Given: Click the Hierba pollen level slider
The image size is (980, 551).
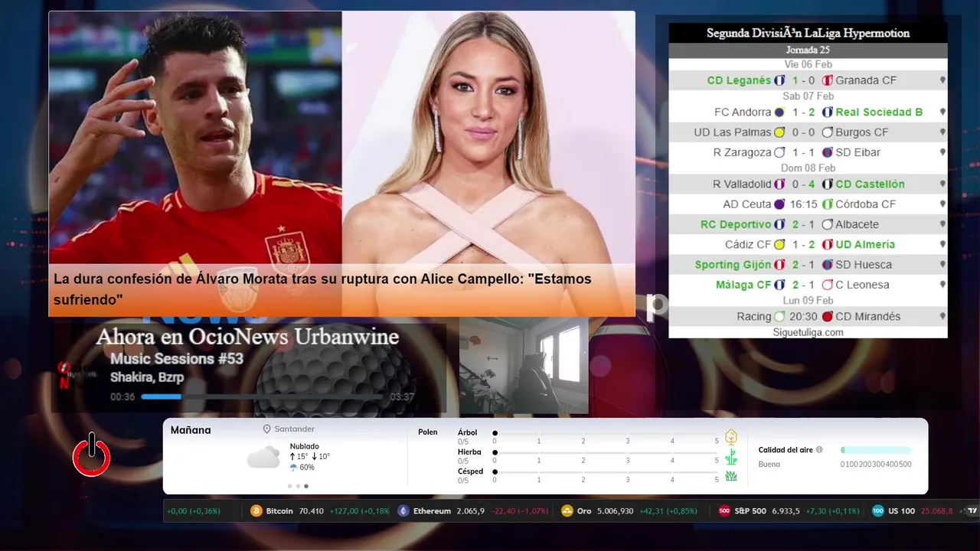Looking at the screenshot, I should [606, 453].
